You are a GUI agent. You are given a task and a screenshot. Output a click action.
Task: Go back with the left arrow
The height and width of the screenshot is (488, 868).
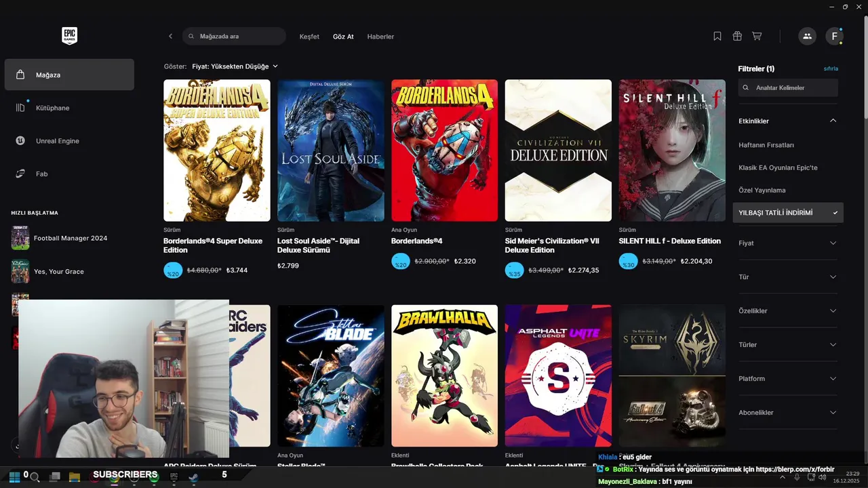coord(170,36)
